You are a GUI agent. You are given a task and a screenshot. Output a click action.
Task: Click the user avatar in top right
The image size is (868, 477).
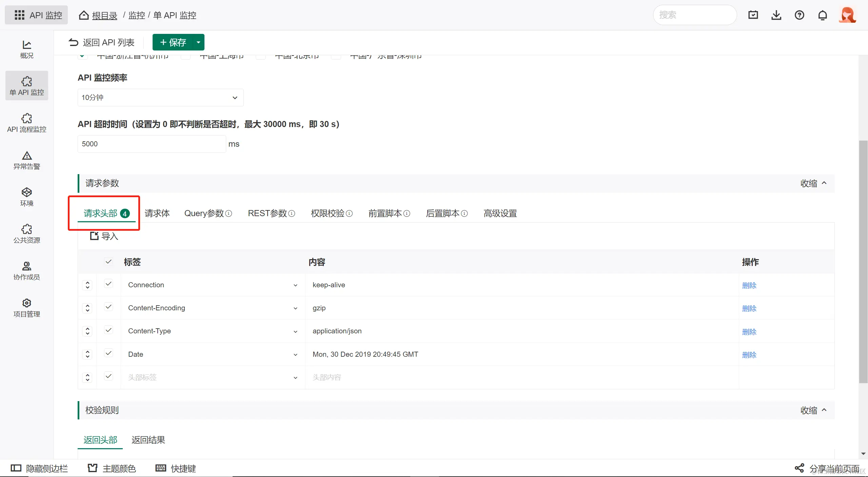pos(847,15)
